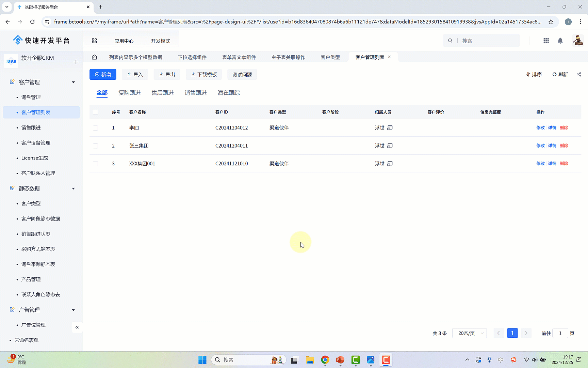Click 修改 for the 李四 row
This screenshot has width=588, height=368.
pos(540,127)
